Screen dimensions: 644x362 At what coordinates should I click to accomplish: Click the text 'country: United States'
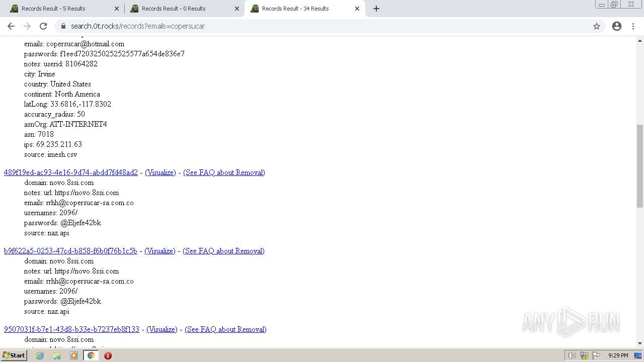(58, 84)
